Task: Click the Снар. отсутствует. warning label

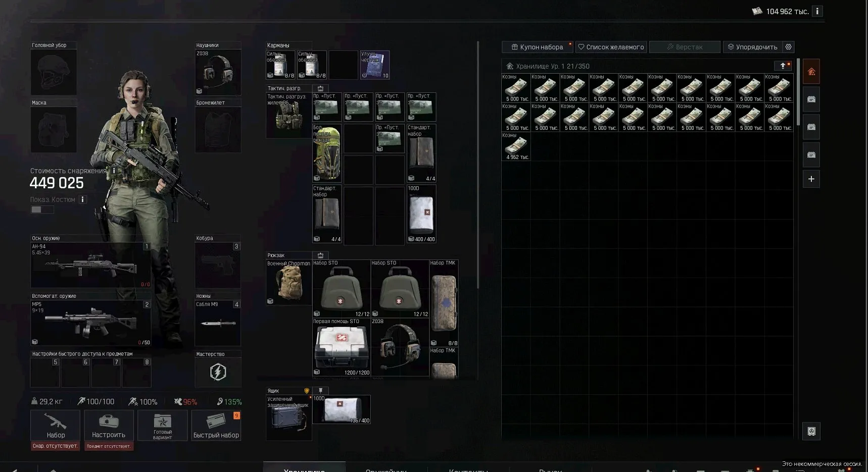Action: click(55, 446)
